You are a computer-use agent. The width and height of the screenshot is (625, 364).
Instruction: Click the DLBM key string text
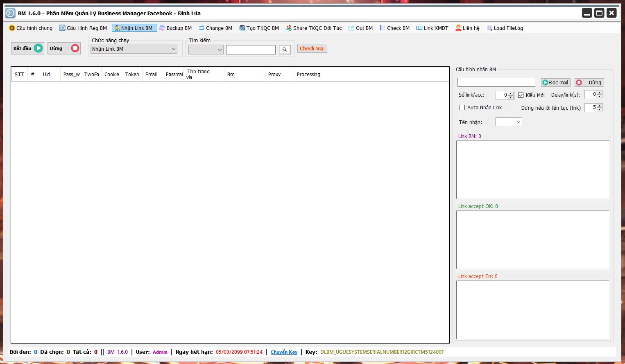click(382, 352)
